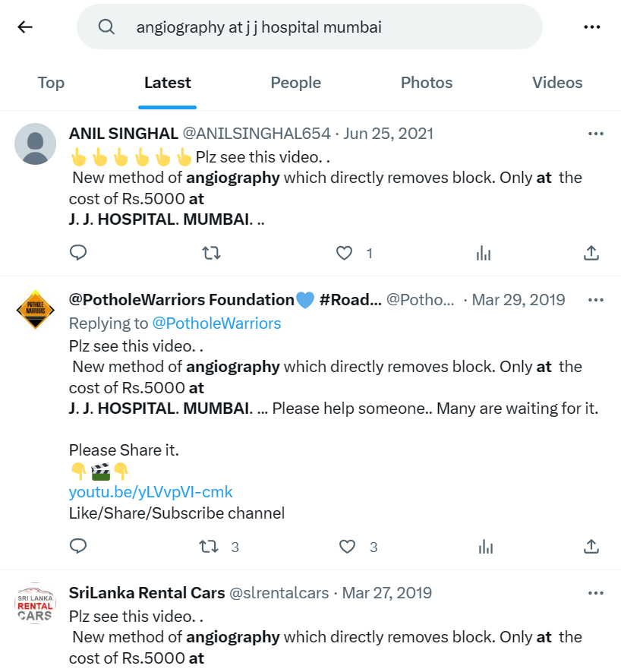Go back using the arrow
The width and height of the screenshot is (621, 672).
tap(25, 27)
